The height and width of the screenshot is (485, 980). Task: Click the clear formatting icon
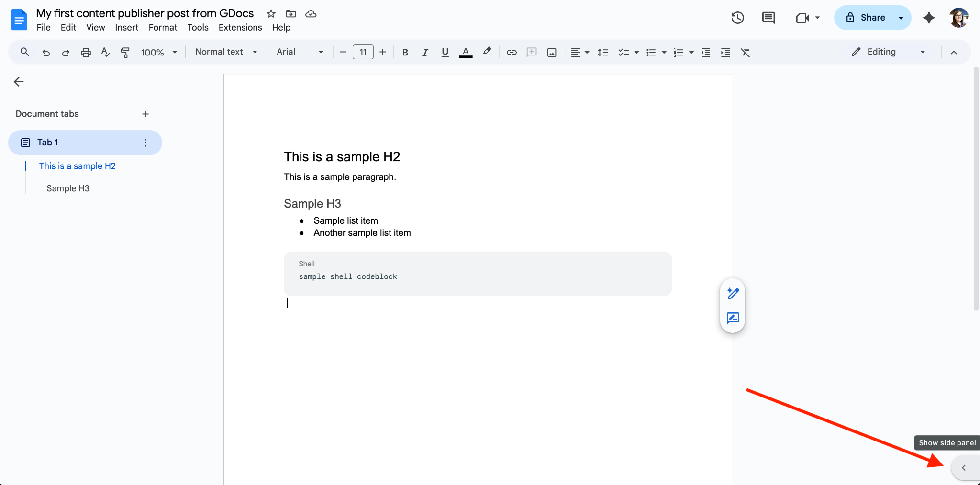pos(745,52)
